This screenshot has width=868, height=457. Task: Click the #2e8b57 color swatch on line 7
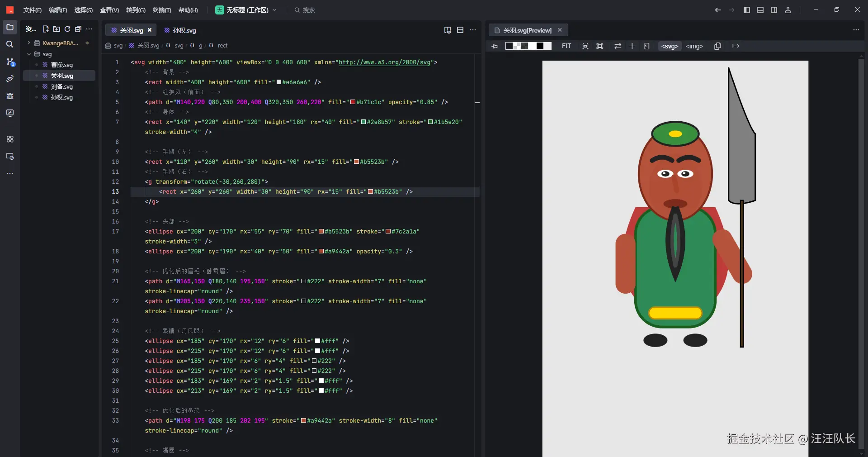363,122
